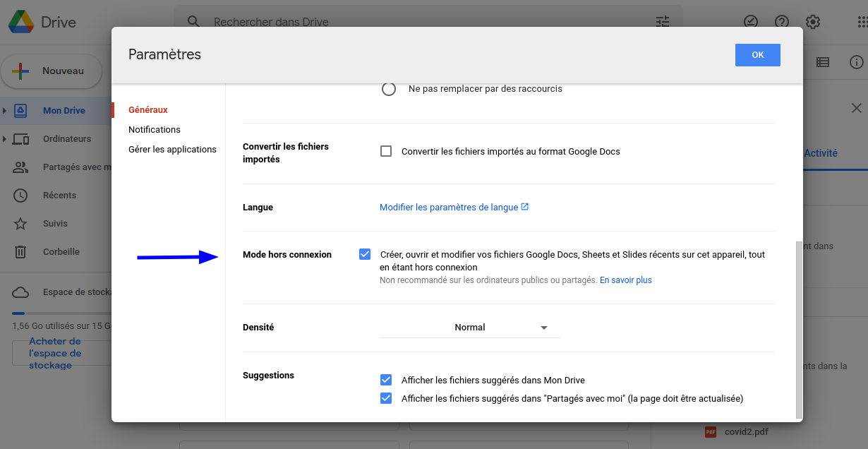Select 'Gérer les applications' settings tab
This screenshot has width=868, height=449.
coord(172,150)
